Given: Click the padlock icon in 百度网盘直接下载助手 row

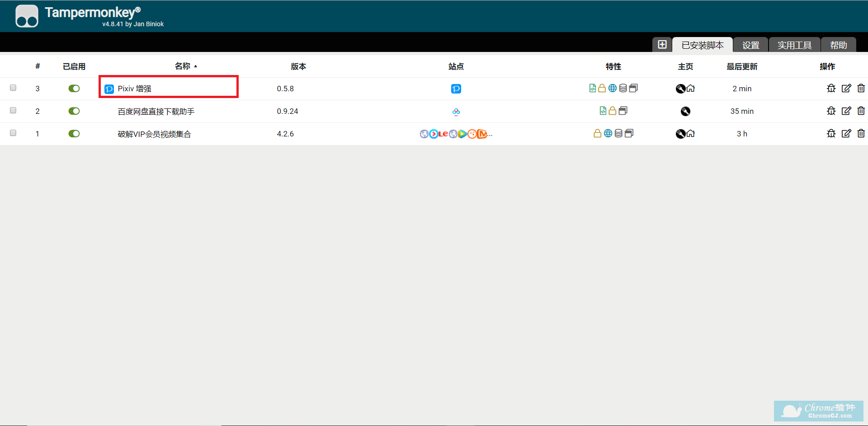Looking at the screenshot, I should (x=613, y=111).
